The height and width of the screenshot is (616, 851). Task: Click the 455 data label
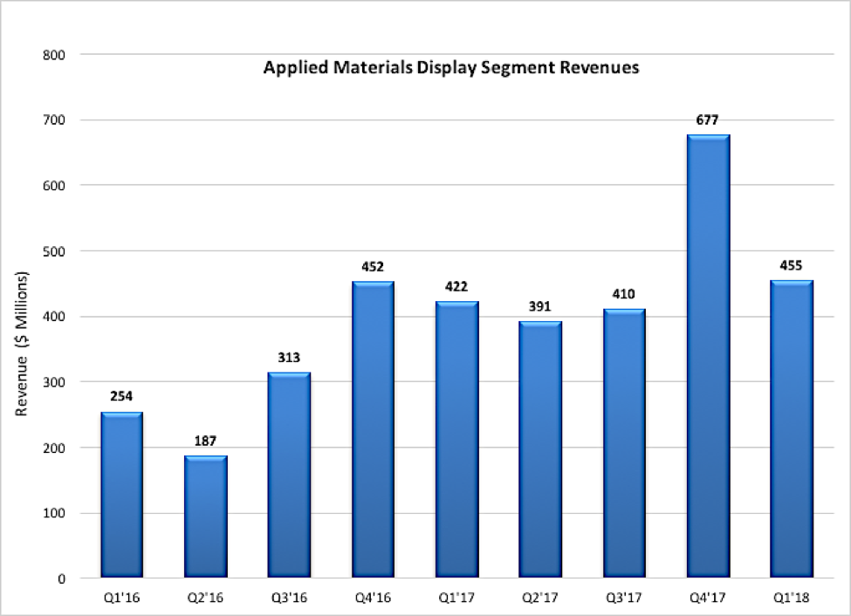point(792,265)
